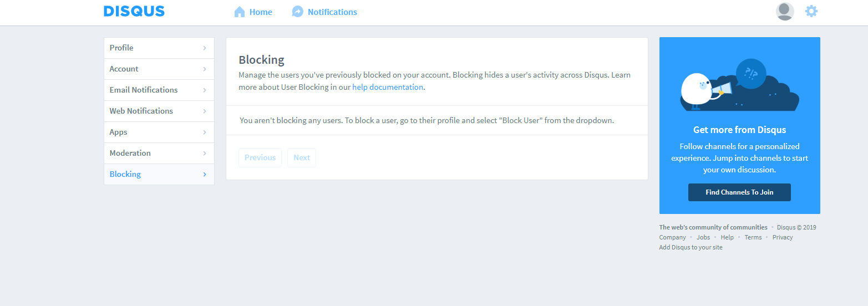The image size is (868, 306).
Task: Open the help documentation link
Action: click(387, 88)
